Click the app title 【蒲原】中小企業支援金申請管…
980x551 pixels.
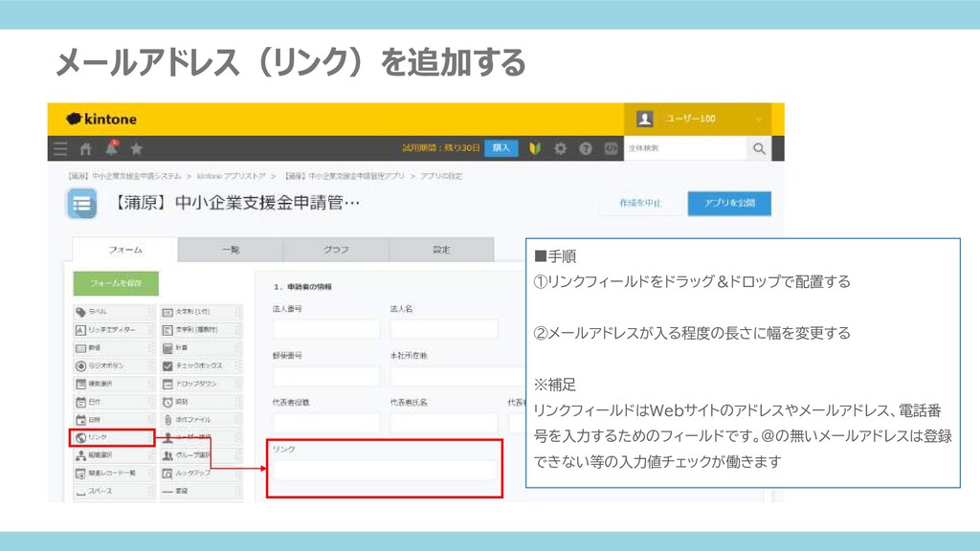236,203
